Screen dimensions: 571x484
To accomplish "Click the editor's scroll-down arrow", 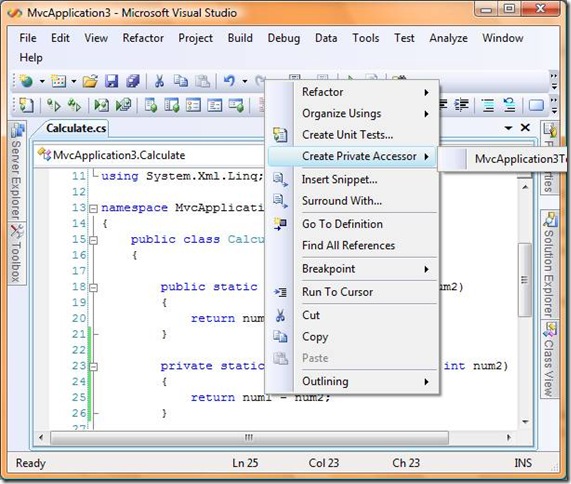I will (525, 422).
